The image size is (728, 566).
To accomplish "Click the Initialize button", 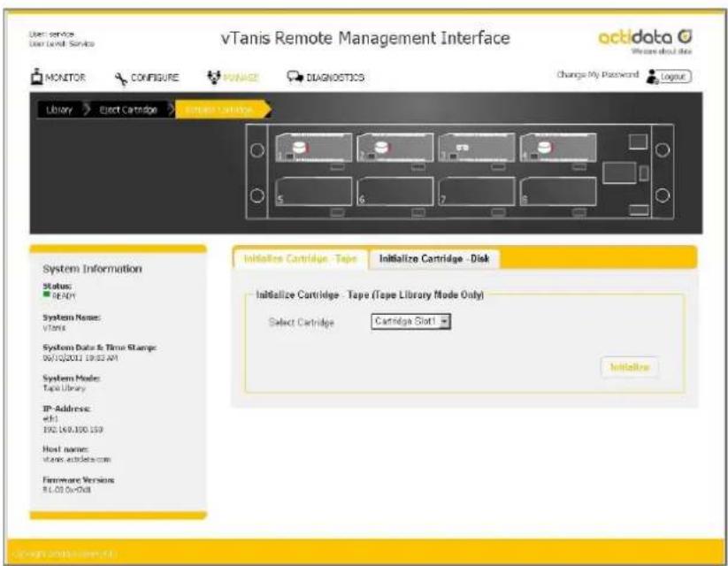I will (630, 367).
